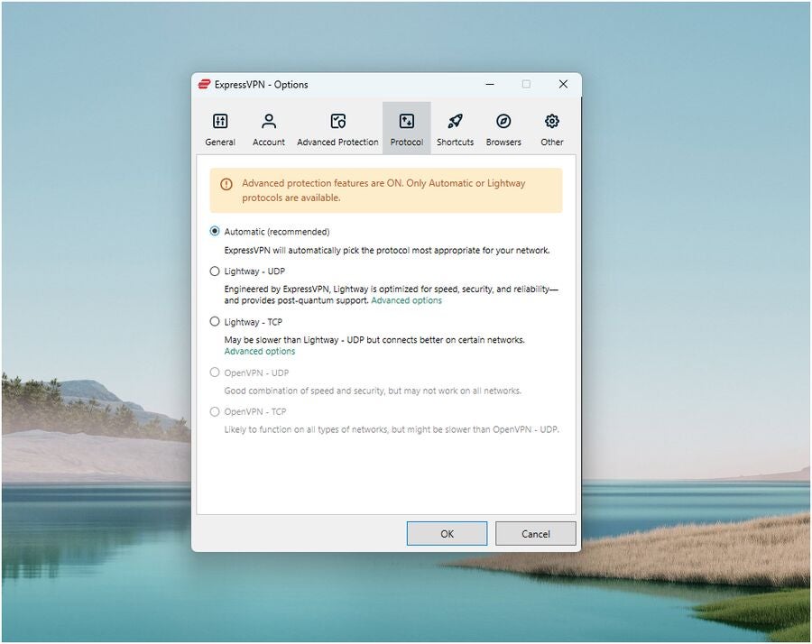Click 'Good combination of speed and security' text
Image resolution: width=812 pixels, height=644 pixels.
tap(373, 391)
